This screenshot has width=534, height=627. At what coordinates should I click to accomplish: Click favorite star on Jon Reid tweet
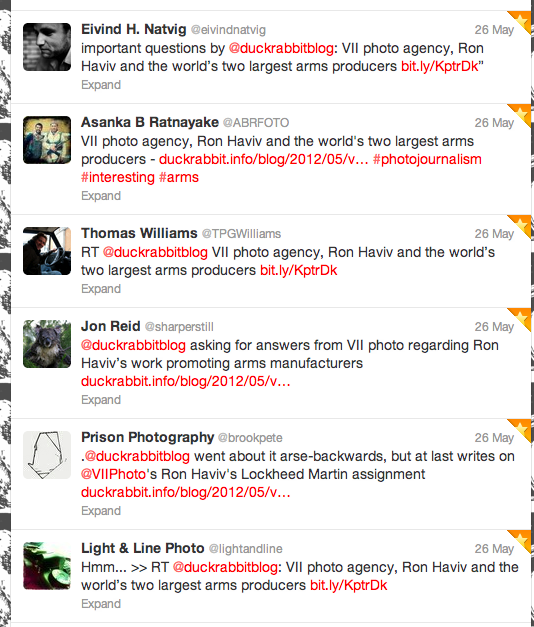(x=521, y=318)
